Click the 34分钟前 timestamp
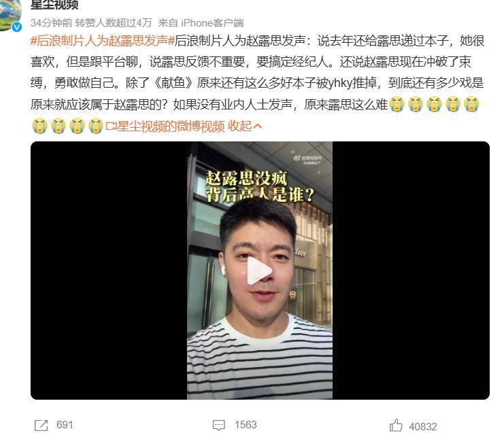 (x=52, y=23)
